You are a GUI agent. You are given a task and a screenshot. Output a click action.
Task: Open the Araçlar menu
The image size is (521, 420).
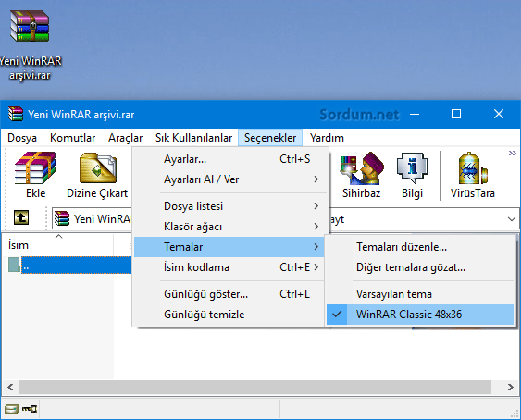(x=125, y=138)
